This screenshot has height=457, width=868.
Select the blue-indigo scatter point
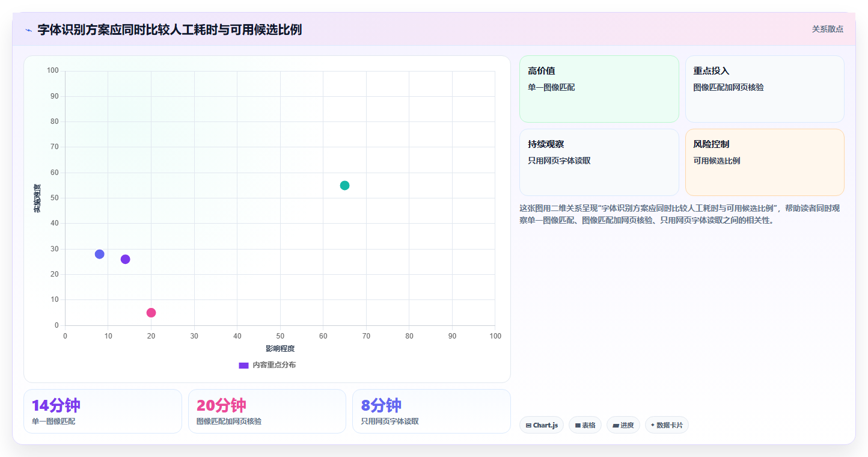click(x=100, y=254)
